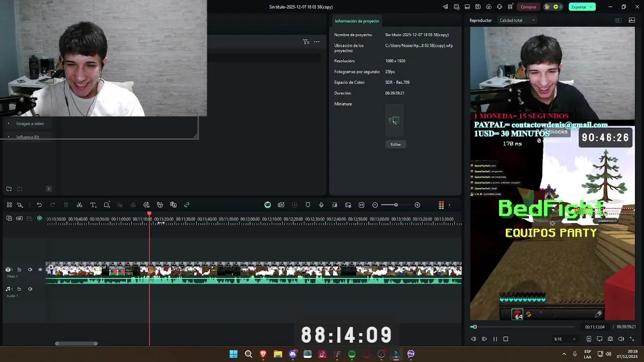Click the project Miniatura thumbnail
The width and height of the screenshot is (644, 362).
394,121
